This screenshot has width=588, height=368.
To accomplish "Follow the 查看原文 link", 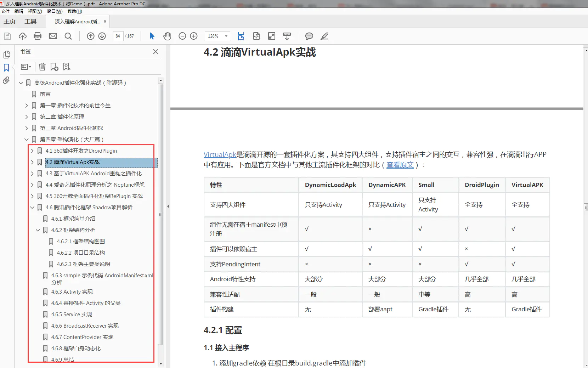I will (x=400, y=165).
